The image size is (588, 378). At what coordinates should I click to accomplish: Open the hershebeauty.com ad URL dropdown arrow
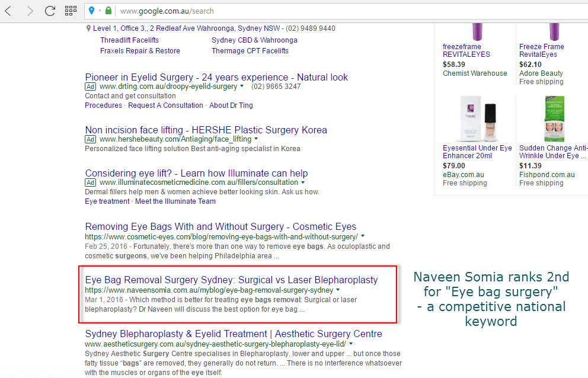click(x=256, y=139)
